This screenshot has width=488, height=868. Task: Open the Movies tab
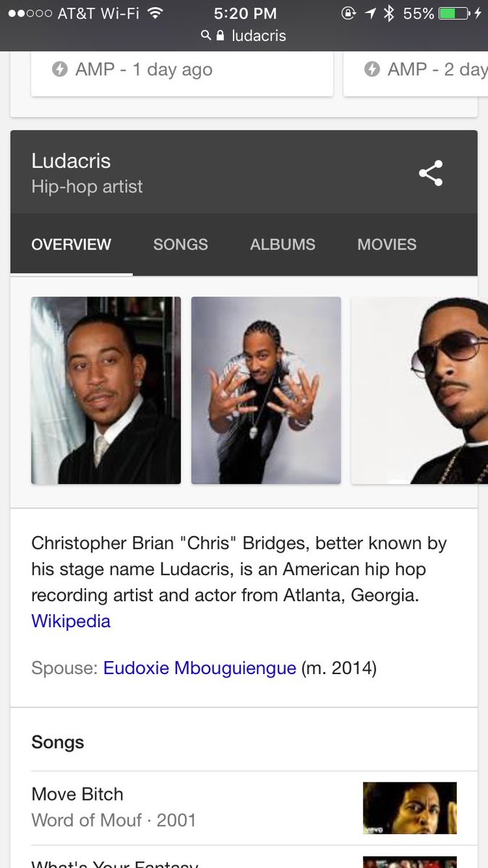387,244
